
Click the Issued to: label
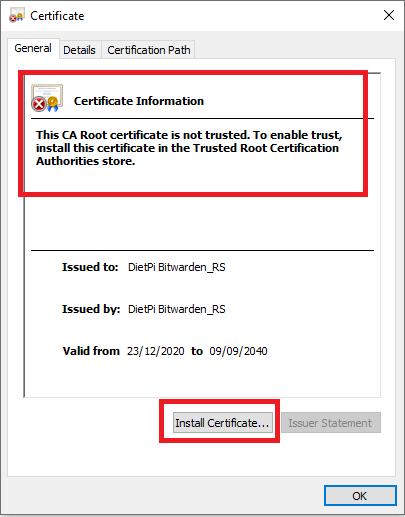coord(90,267)
